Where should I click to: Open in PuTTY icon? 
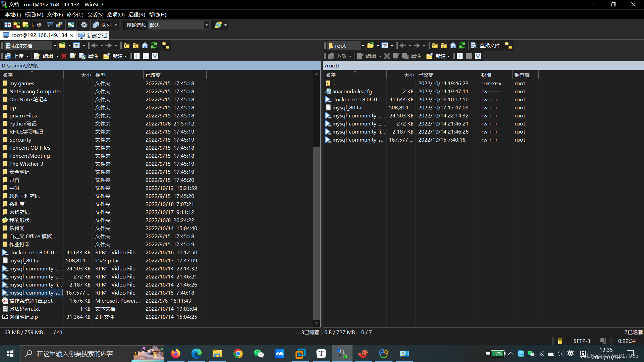click(59, 25)
